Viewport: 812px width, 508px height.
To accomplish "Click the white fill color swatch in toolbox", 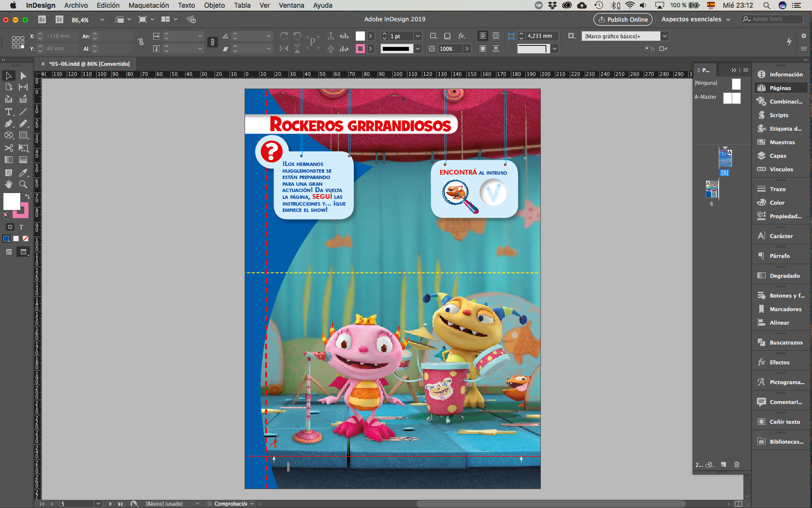I will (12, 201).
